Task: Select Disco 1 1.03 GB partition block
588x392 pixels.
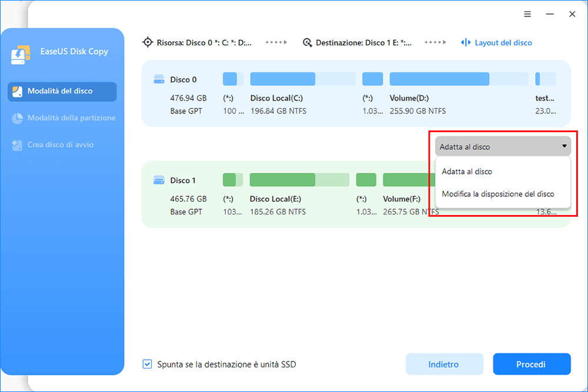Action: pyautogui.click(x=366, y=180)
